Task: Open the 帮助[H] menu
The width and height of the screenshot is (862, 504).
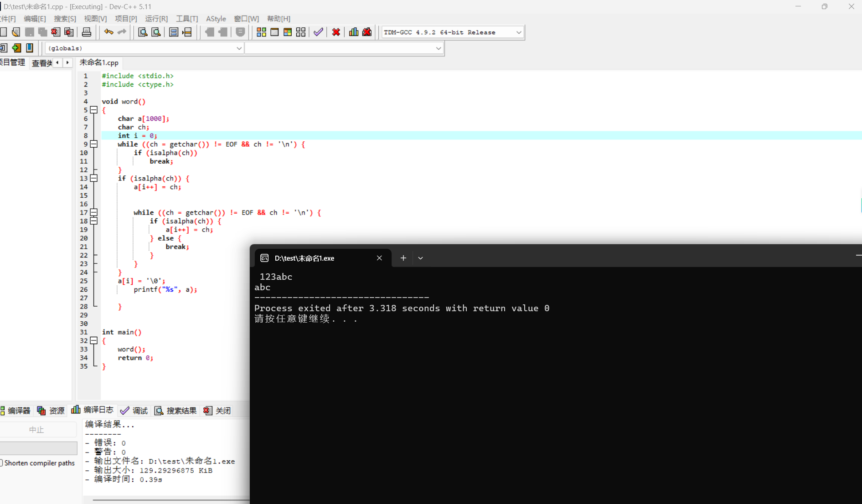Action: tap(279, 19)
